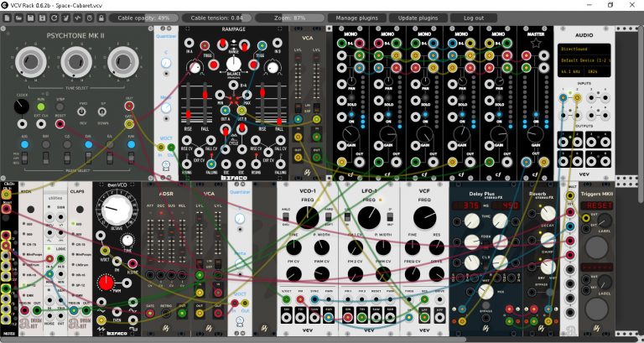Click the DECAY knob on Reverb
This screenshot has width=644, height=343.
tap(548, 213)
